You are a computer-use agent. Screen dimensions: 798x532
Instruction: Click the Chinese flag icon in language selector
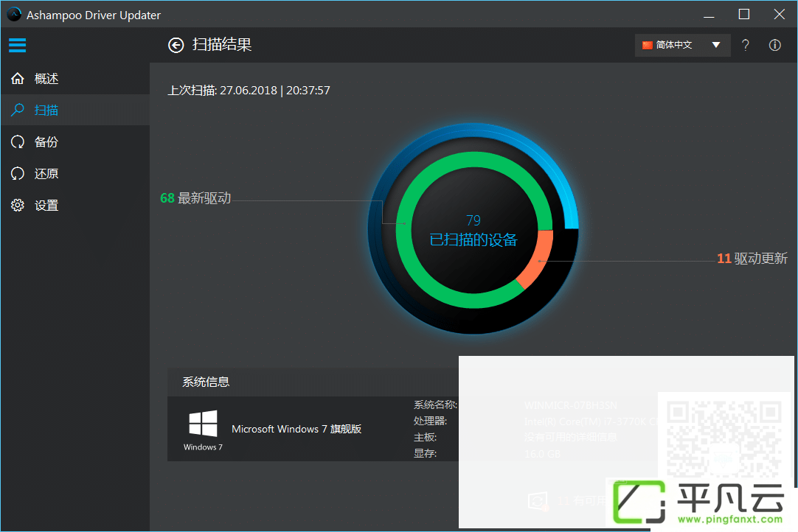point(648,45)
